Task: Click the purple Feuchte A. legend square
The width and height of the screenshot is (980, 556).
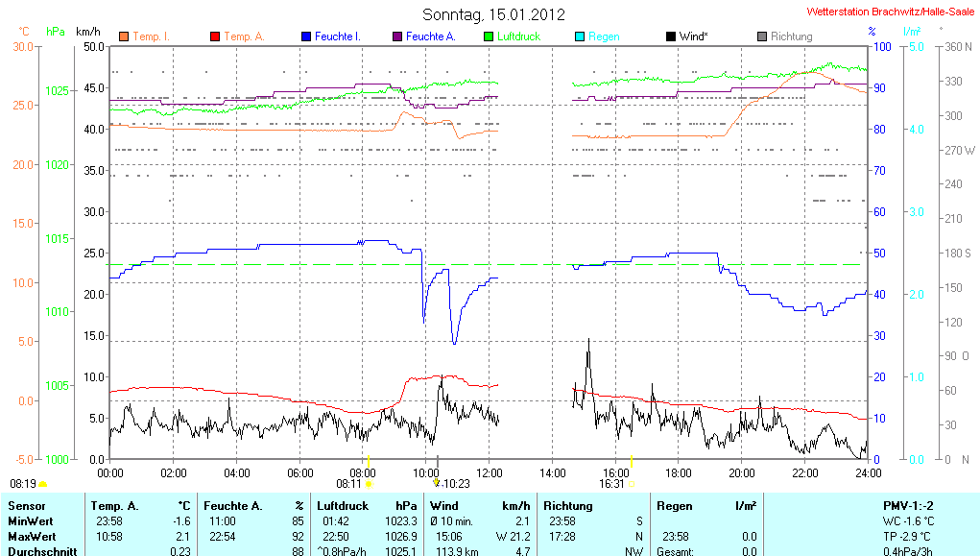Action: (396, 36)
